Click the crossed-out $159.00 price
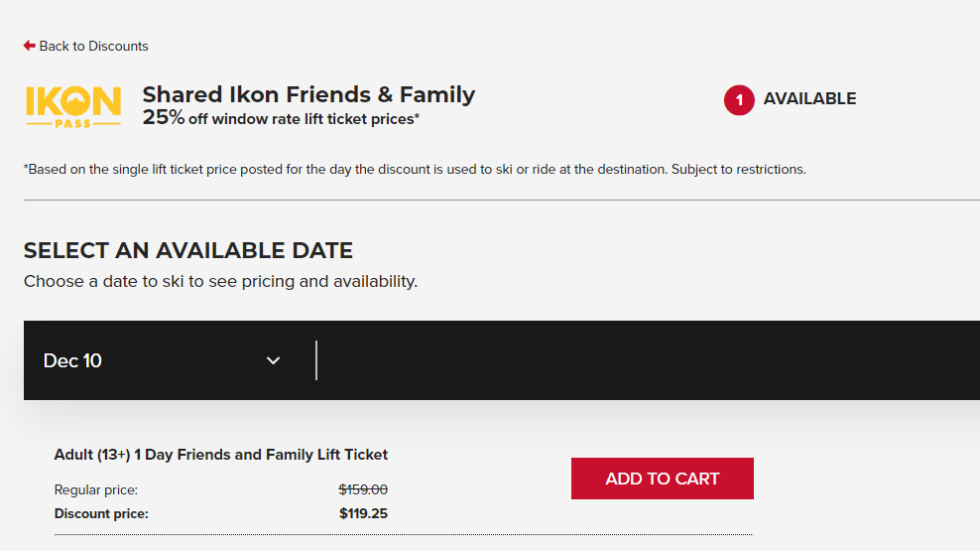 (x=363, y=489)
